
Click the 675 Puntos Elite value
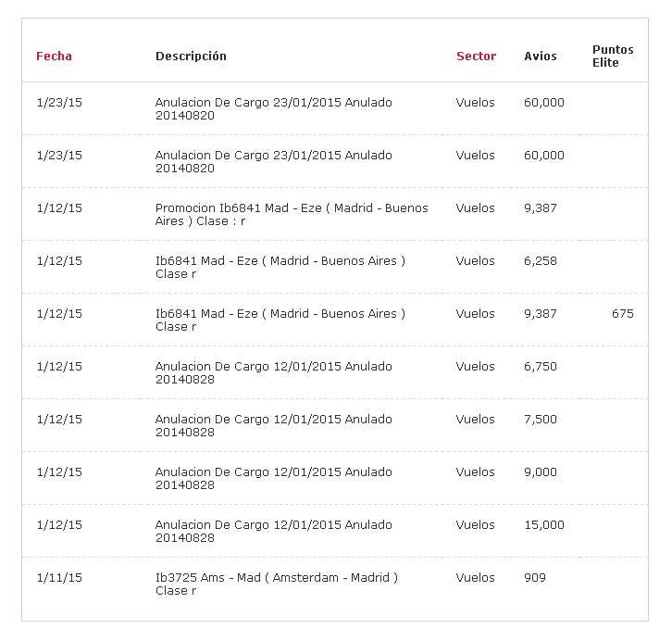(623, 313)
